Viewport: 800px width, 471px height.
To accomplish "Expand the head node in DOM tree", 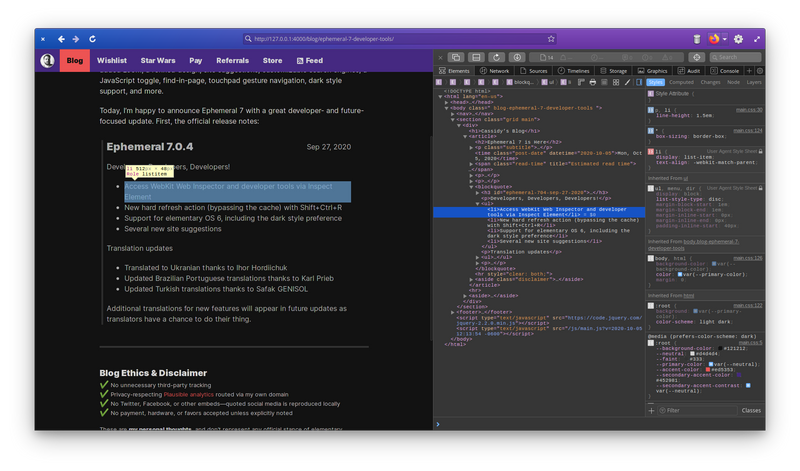I will [446, 102].
